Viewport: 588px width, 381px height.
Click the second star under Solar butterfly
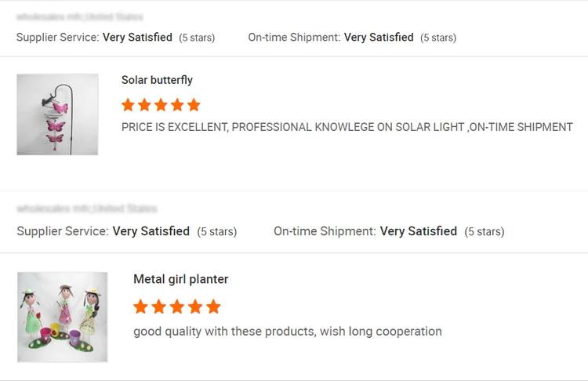pyautogui.click(x=144, y=105)
